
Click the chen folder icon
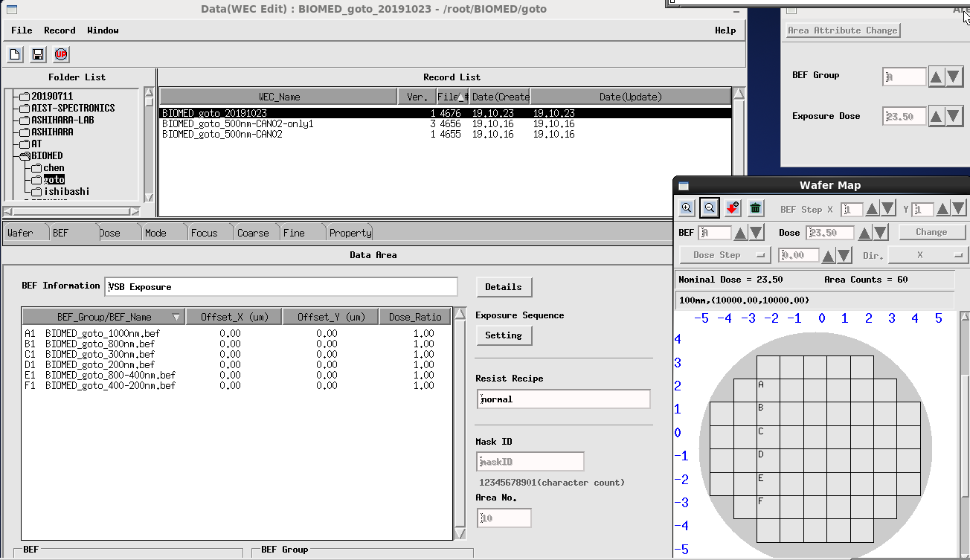36,168
